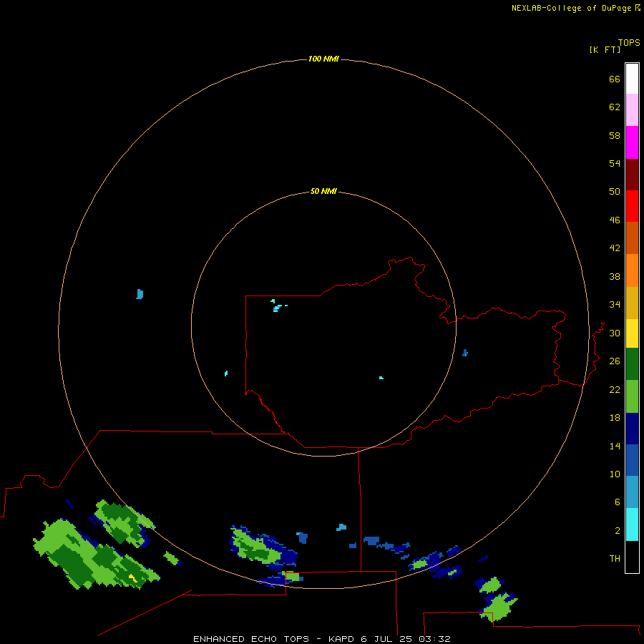Click the light pink swatch between 62 and 58
Image resolution: width=644 pixels, height=644 pixels.
coord(632,109)
